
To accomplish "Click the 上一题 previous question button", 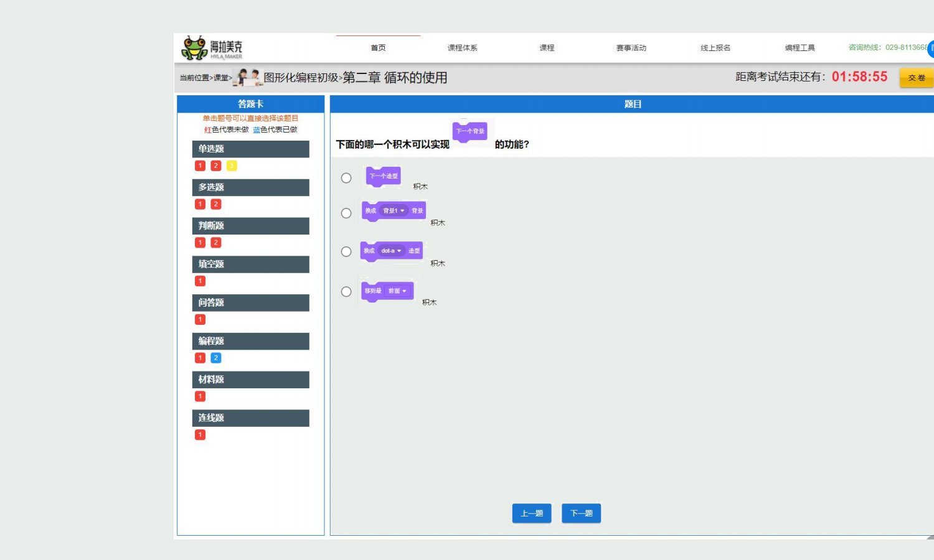I will pos(532,513).
